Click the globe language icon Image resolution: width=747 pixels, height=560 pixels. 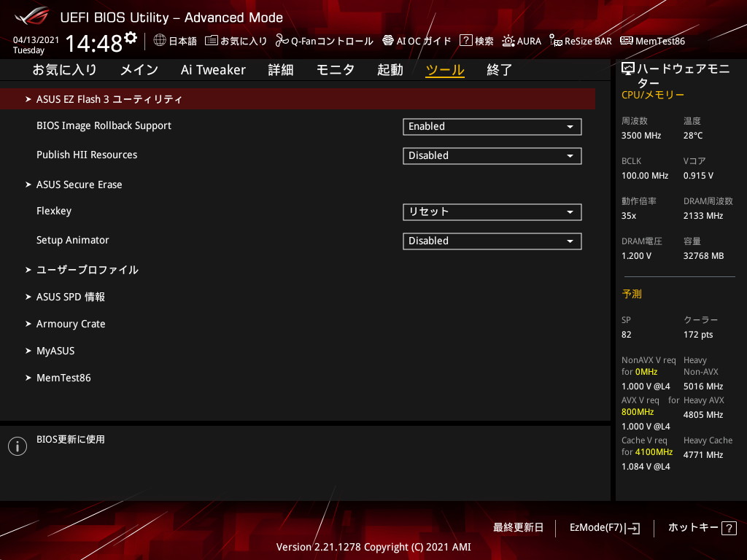coord(160,41)
